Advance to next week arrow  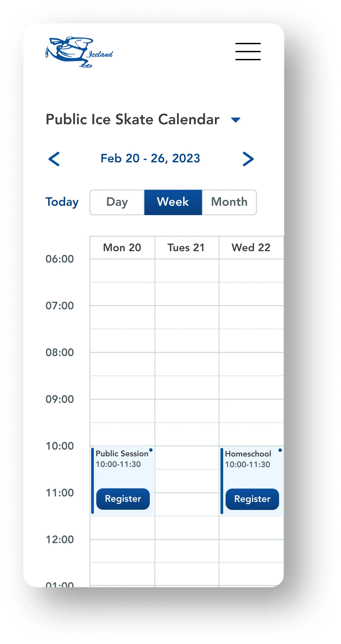248,159
